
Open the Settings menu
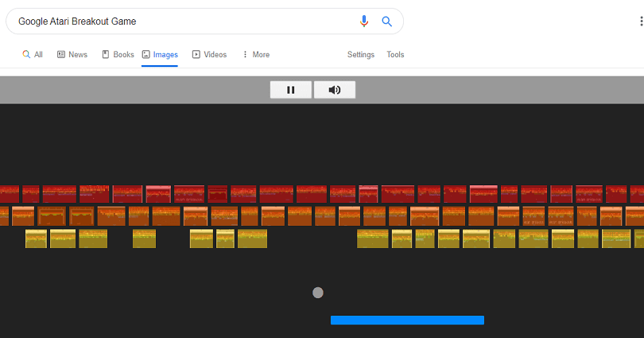[361, 55]
